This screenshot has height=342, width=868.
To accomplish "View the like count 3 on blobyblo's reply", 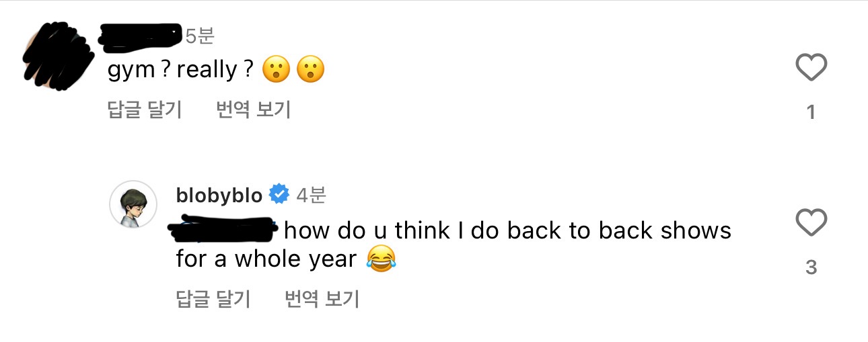I will point(811,267).
